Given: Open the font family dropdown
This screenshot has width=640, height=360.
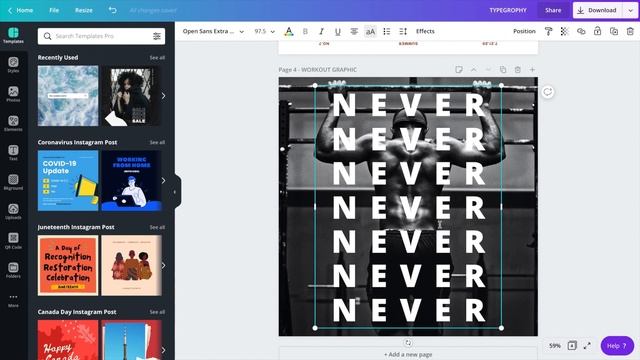Looking at the screenshot, I should [x=213, y=31].
